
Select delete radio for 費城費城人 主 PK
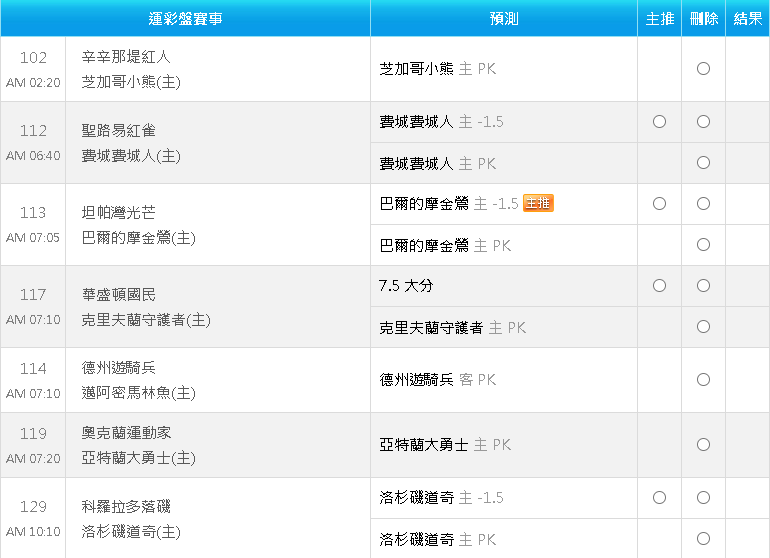[703, 163]
